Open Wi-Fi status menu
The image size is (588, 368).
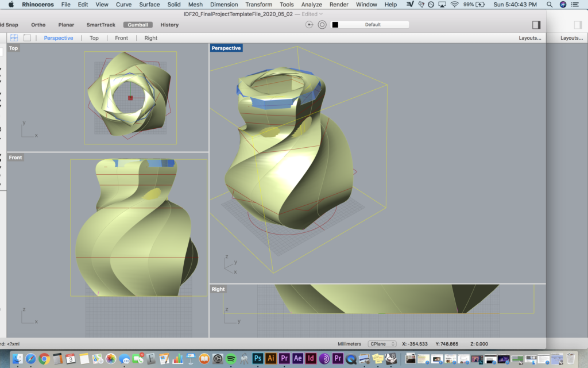click(455, 5)
